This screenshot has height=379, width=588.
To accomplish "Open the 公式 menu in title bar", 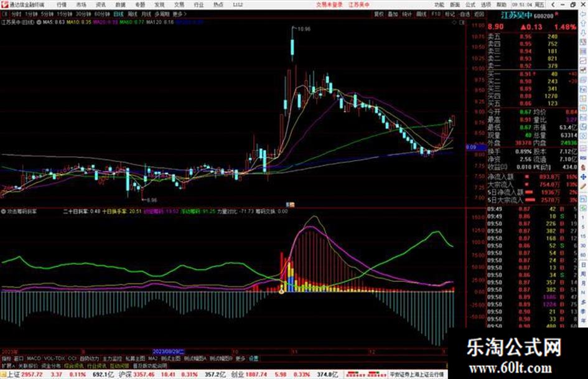I will point(470,5).
